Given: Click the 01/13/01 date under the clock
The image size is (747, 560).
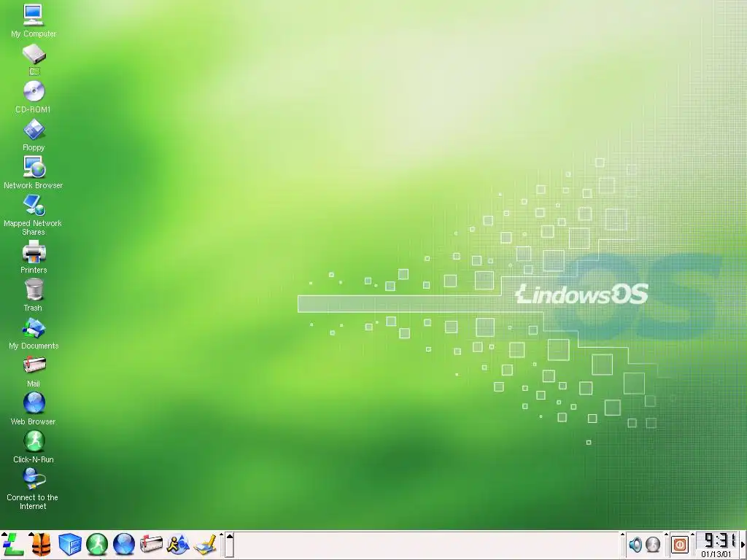Looking at the screenshot, I should coord(716,554).
